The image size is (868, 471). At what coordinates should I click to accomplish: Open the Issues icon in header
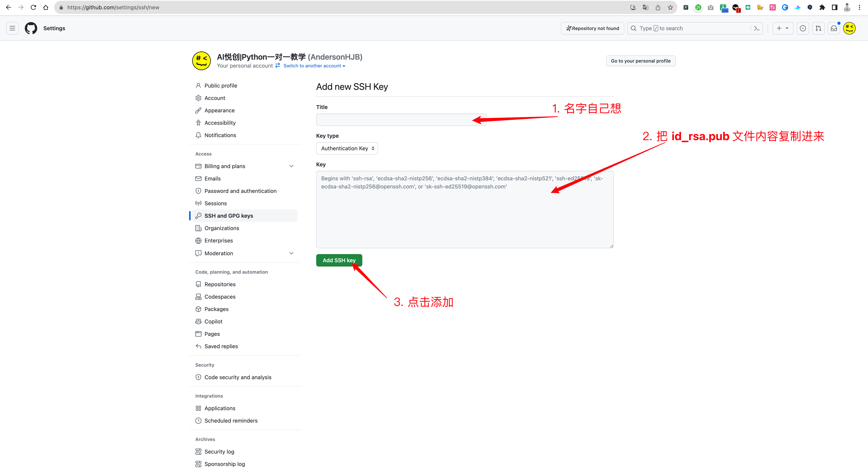[x=803, y=28]
